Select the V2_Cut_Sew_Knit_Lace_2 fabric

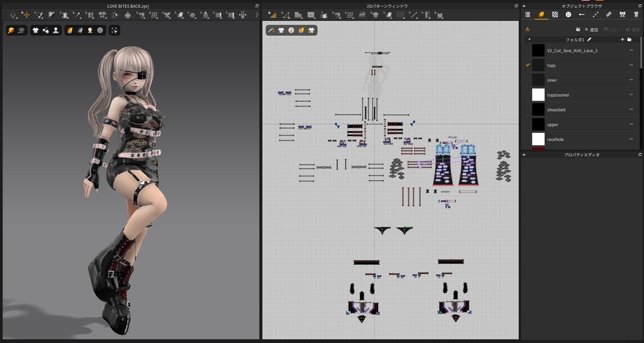pos(582,50)
